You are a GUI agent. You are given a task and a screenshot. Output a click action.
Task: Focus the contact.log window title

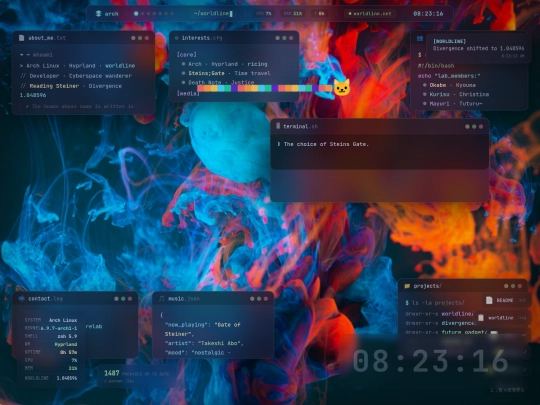point(45,299)
